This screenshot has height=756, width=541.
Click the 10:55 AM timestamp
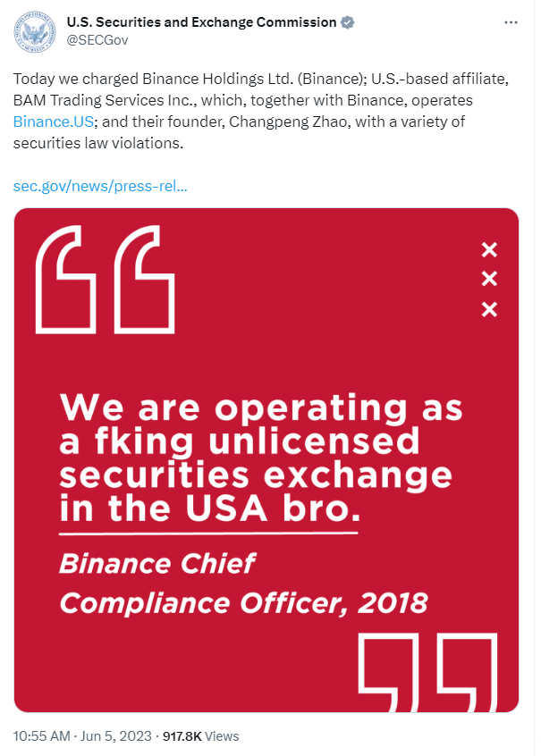pyautogui.click(x=41, y=736)
